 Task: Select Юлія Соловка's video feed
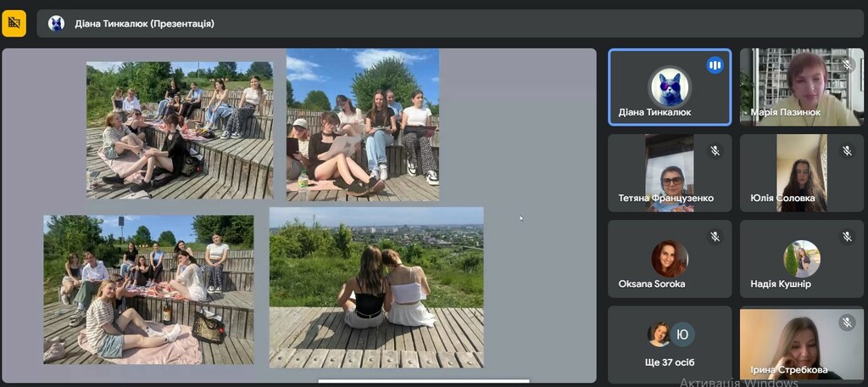[x=800, y=172]
